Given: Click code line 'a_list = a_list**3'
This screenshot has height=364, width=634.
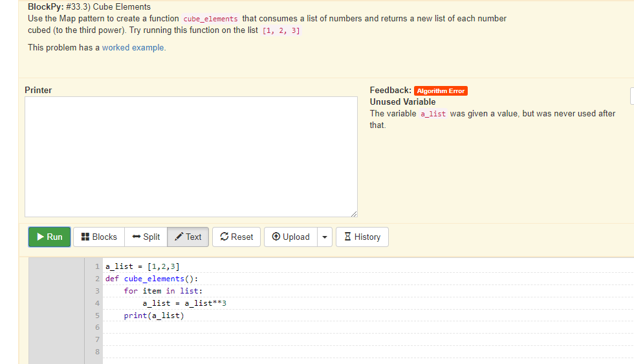Looking at the screenshot, I should point(184,303).
